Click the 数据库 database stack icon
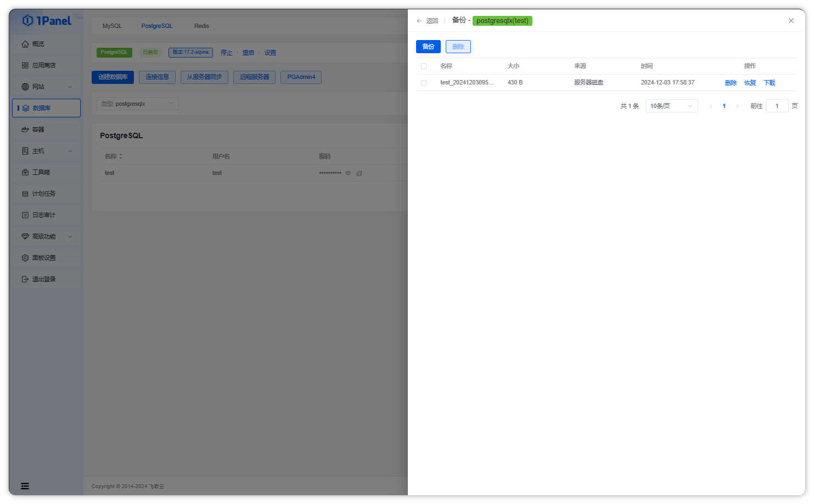Viewport: 814px width, 504px height. [x=26, y=108]
